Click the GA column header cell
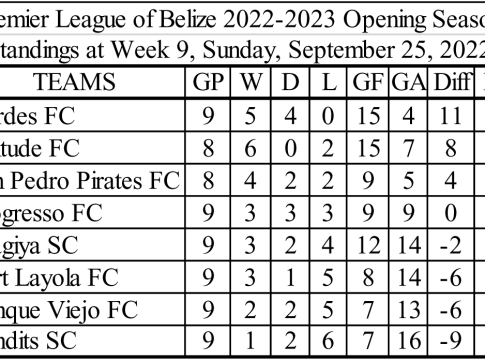Viewport: 485px width, 360px height. (408, 82)
